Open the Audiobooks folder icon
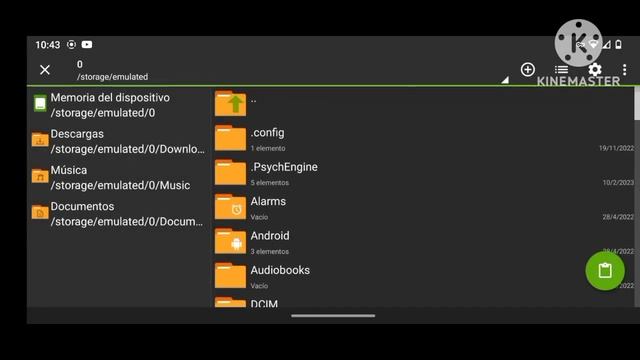This screenshot has height=360, width=640. coord(230,275)
